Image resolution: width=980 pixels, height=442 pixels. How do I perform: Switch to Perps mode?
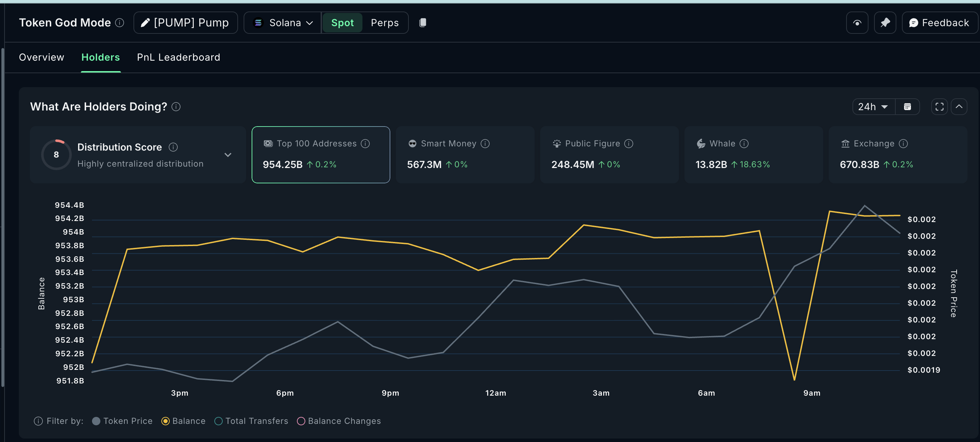click(x=385, y=22)
